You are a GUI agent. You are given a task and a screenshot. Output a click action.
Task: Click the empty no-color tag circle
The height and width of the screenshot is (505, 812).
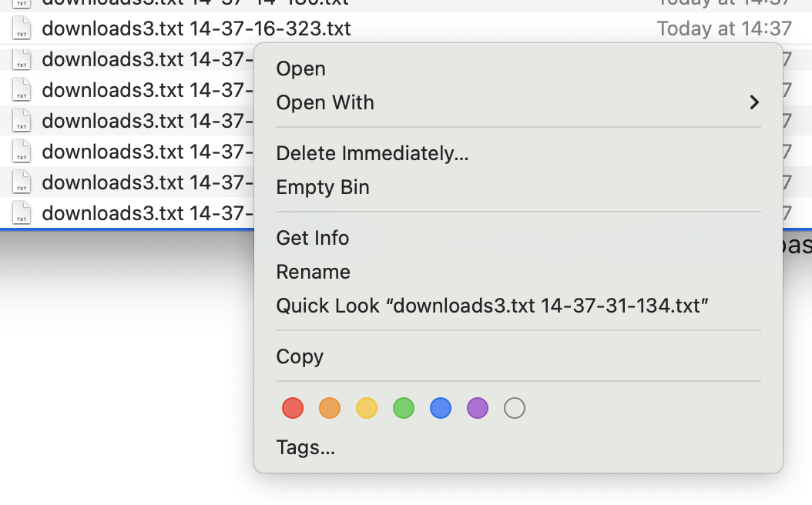pos(515,408)
